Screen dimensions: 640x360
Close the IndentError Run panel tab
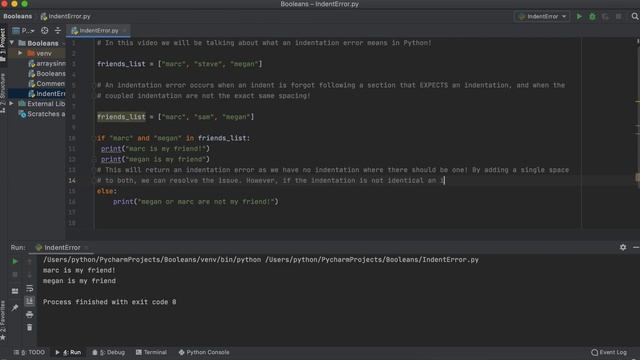[86, 247]
